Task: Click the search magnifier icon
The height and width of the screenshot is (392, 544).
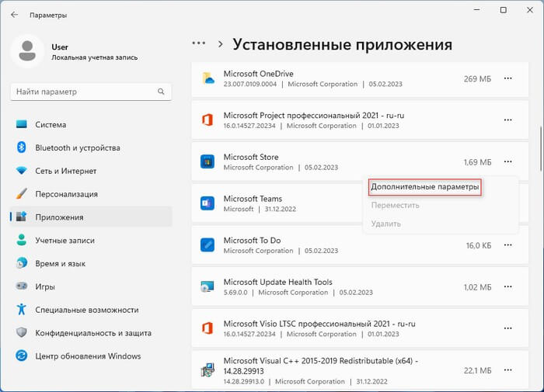Action: tap(161, 92)
